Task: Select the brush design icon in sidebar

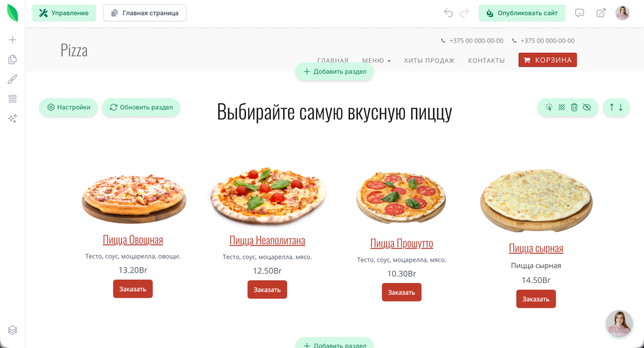Action: pos(12,79)
